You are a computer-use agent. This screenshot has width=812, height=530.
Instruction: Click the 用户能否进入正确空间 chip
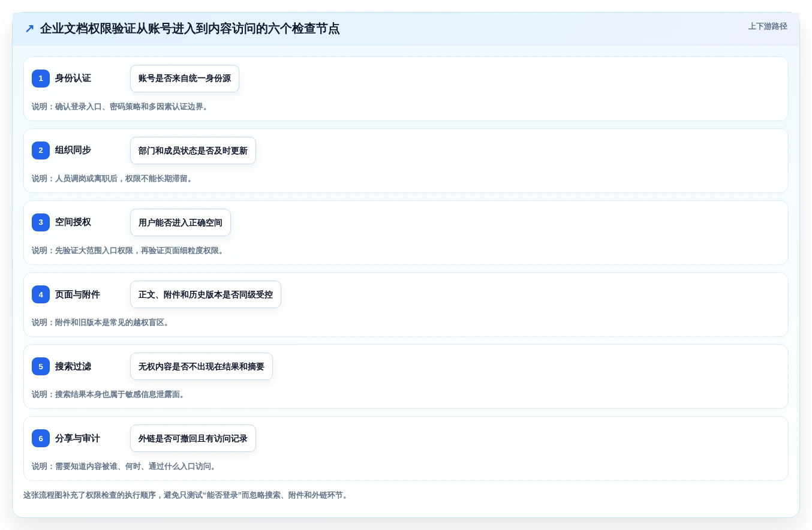181,222
